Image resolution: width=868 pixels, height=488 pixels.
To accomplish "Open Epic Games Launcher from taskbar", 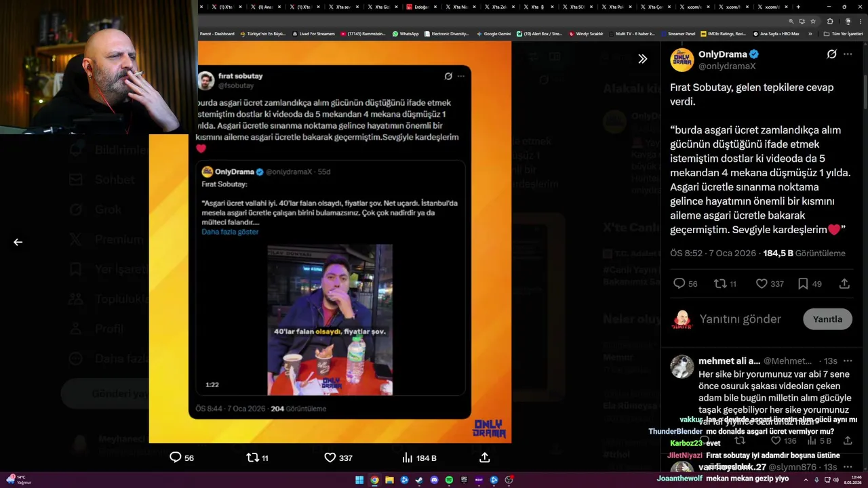I will pos(464,480).
